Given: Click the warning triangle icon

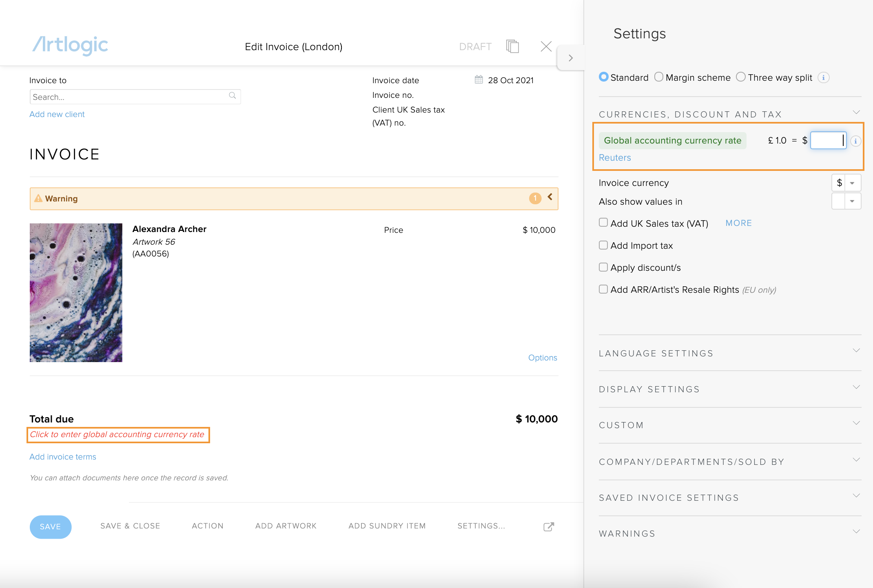Looking at the screenshot, I should [x=38, y=198].
